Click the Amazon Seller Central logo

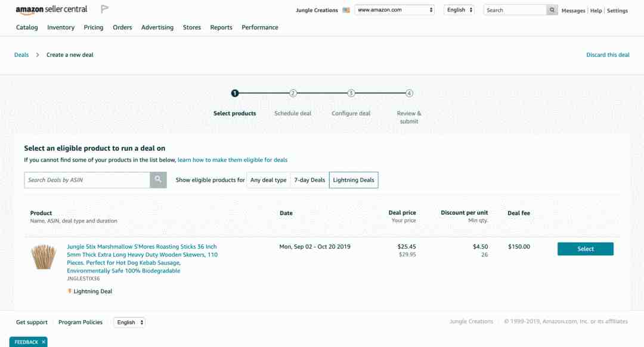pyautogui.click(x=51, y=10)
